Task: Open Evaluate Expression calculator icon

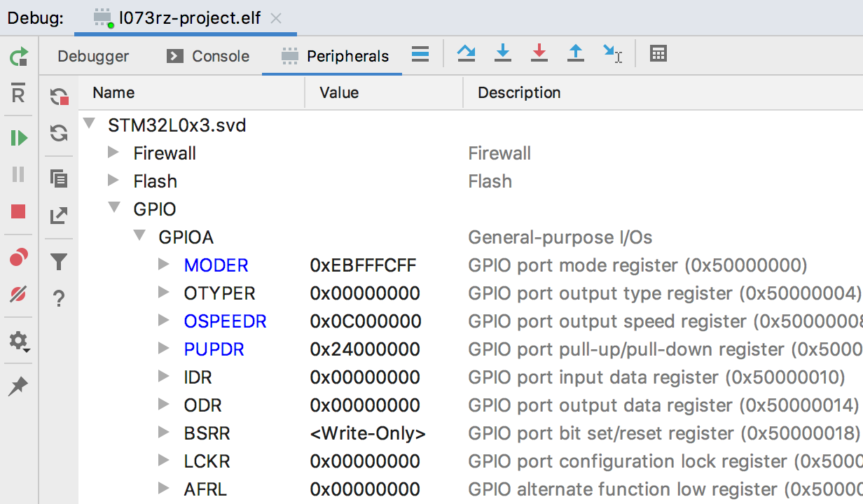Action: [658, 54]
